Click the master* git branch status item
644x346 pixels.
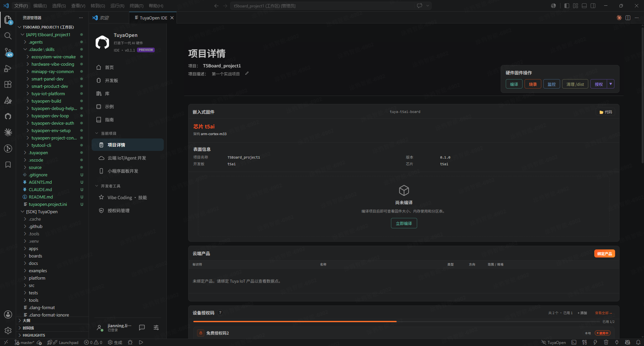[24, 342]
